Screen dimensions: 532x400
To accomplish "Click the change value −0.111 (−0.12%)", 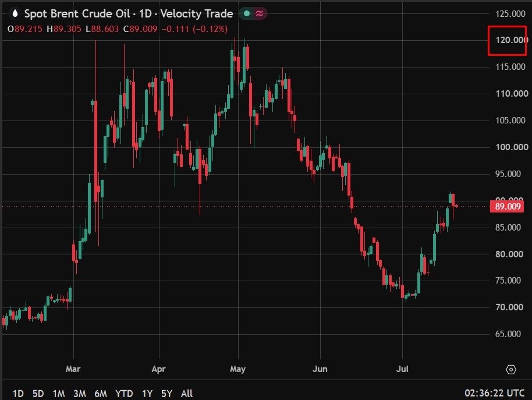I will click(x=195, y=29).
